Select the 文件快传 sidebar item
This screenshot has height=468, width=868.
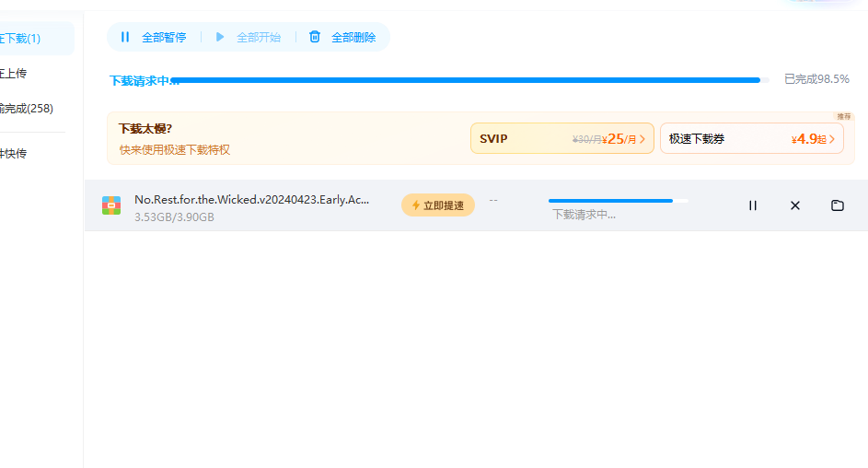pyautogui.click(x=14, y=153)
